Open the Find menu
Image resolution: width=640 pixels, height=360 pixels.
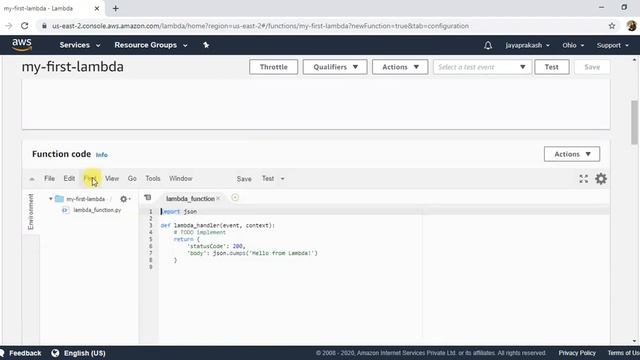coord(90,178)
